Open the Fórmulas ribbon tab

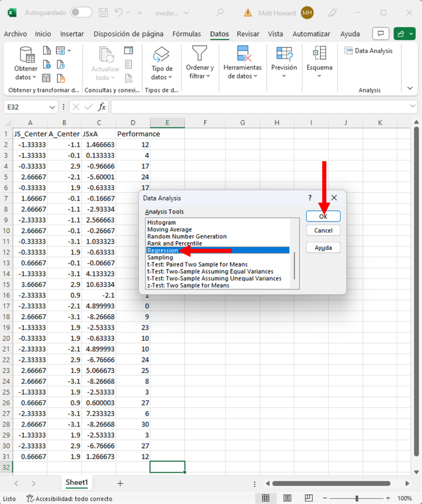186,34
